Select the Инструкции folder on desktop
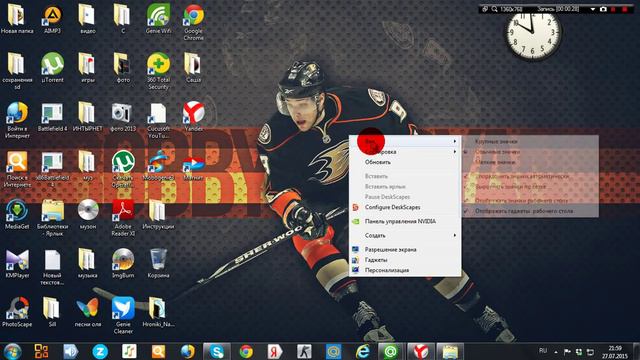The image size is (640, 360). coord(158,214)
